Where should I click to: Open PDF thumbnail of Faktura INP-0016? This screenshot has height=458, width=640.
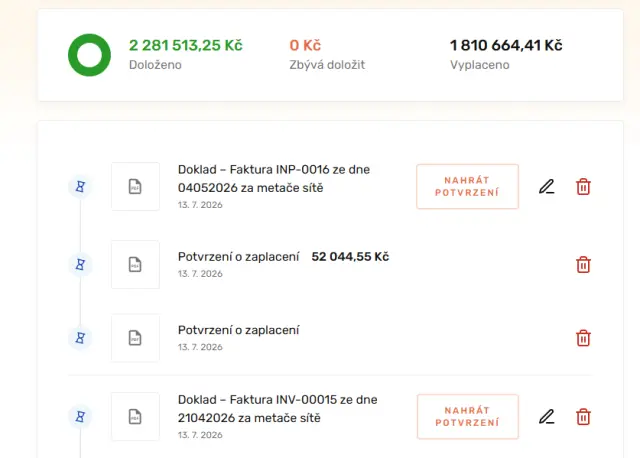(x=135, y=187)
